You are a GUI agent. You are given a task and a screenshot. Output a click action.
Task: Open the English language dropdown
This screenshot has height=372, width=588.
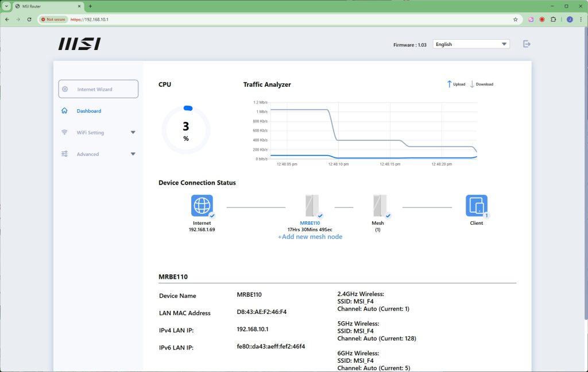point(471,44)
